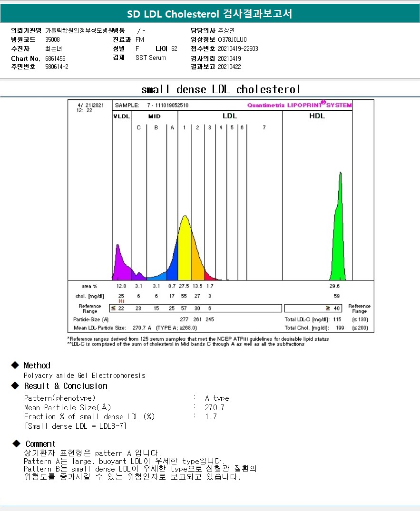Image resolution: width=420 pixels, height=511 pixels.
Task: Click the pattern result 'A type'
Action: point(217,398)
